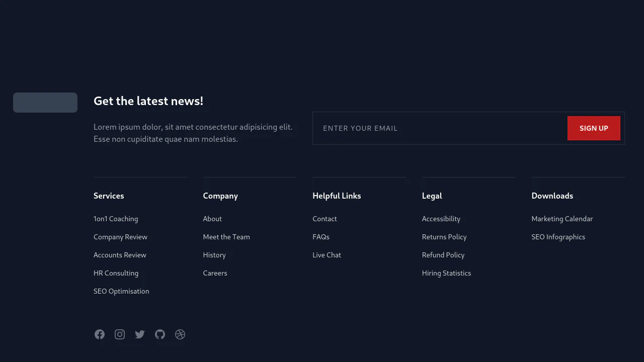This screenshot has width=644, height=362.
Task: Open the History link
Action: (214, 255)
